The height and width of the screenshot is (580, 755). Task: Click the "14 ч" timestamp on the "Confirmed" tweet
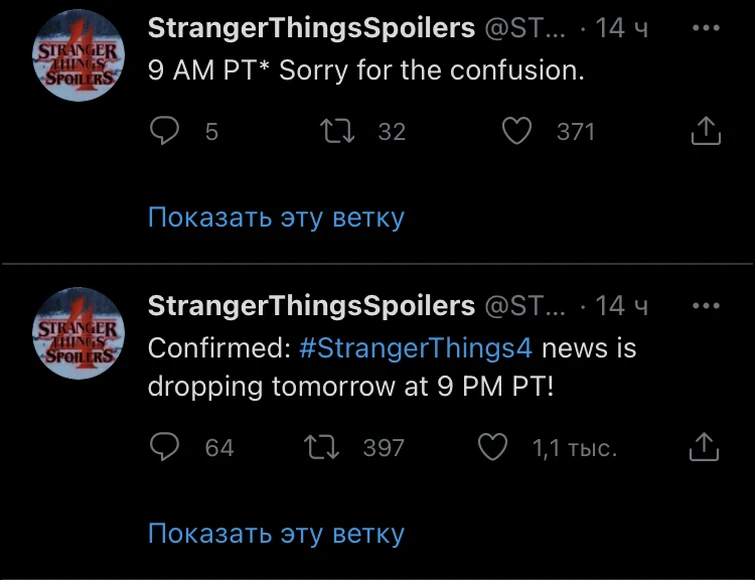click(621, 305)
